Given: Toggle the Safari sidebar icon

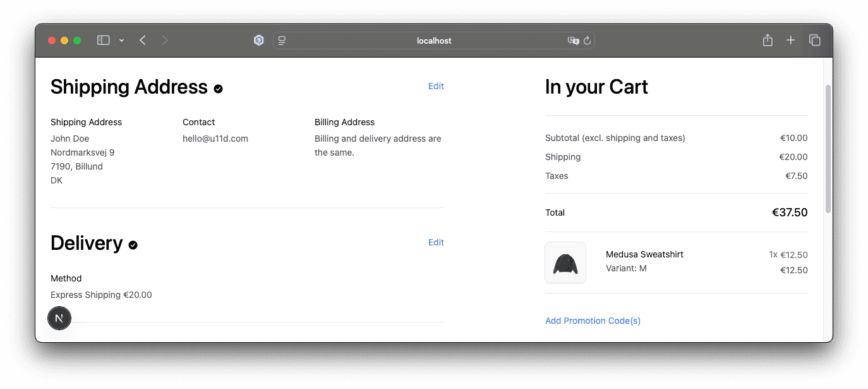Looking at the screenshot, I should pos(103,40).
